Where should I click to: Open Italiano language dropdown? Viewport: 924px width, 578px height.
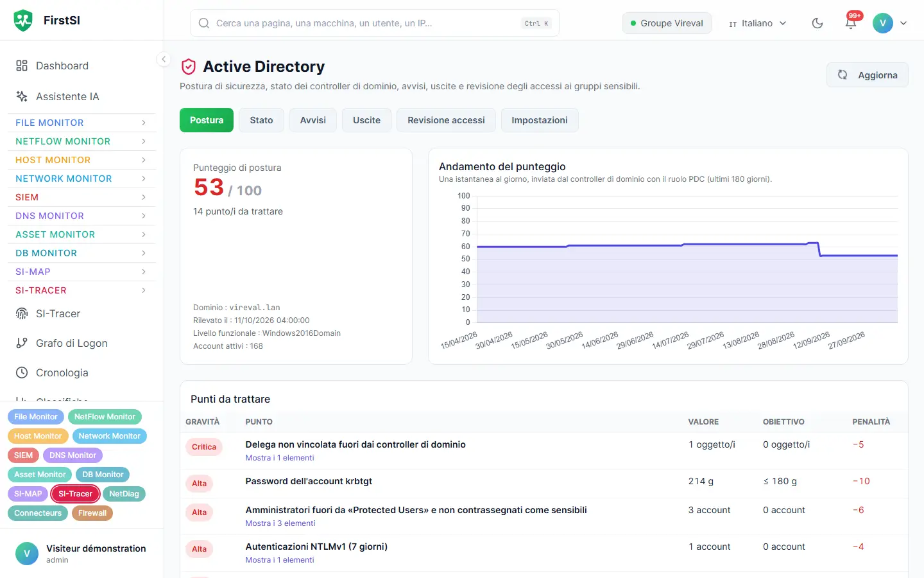click(757, 23)
